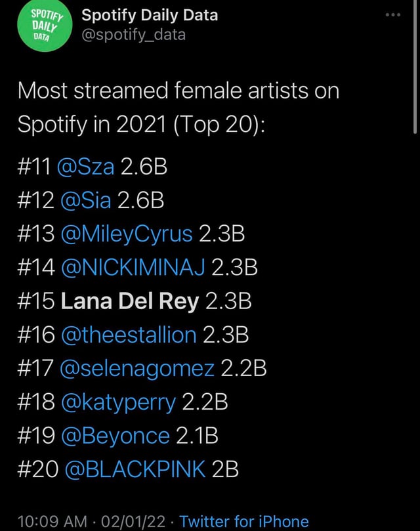The width and height of the screenshot is (420, 531).
Task: Go to the @katyperry mention
Action: pyautogui.click(x=119, y=402)
